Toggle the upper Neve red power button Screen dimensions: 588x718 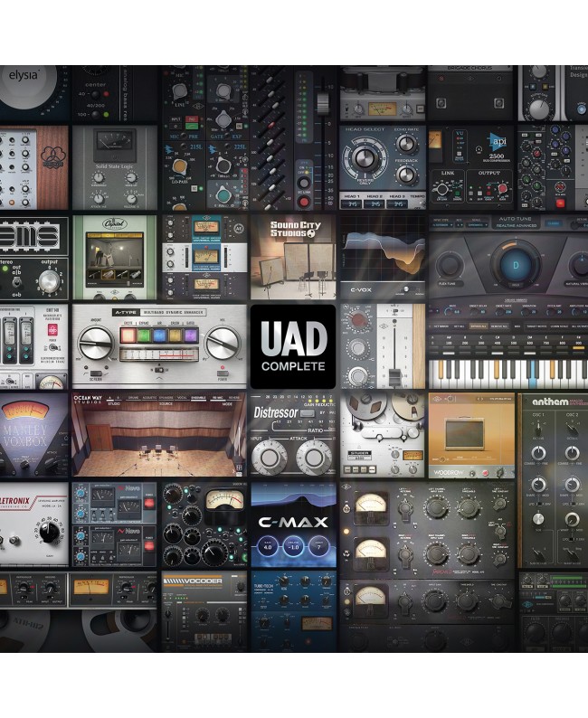click(x=149, y=503)
